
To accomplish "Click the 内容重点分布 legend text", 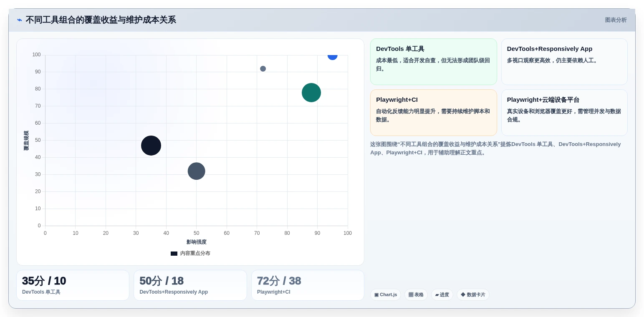I will [x=195, y=254].
